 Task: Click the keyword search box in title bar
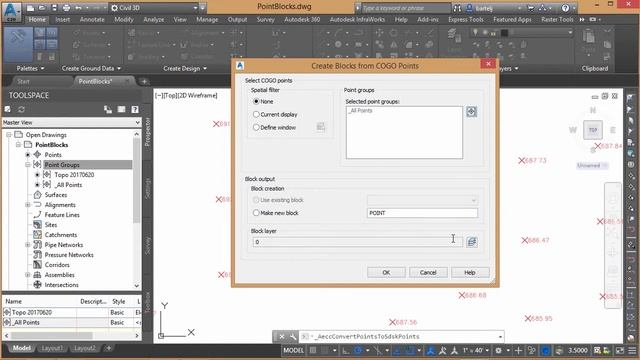pos(406,8)
